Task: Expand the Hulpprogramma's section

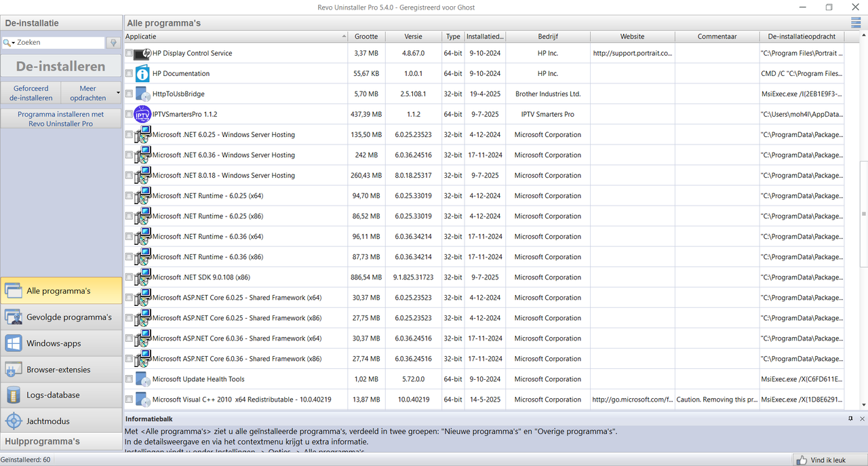Action: pyautogui.click(x=61, y=442)
